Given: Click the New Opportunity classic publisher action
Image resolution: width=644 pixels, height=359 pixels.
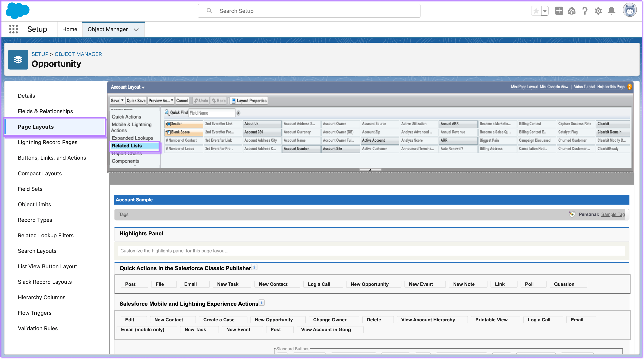Looking at the screenshot, I should pos(373,284).
